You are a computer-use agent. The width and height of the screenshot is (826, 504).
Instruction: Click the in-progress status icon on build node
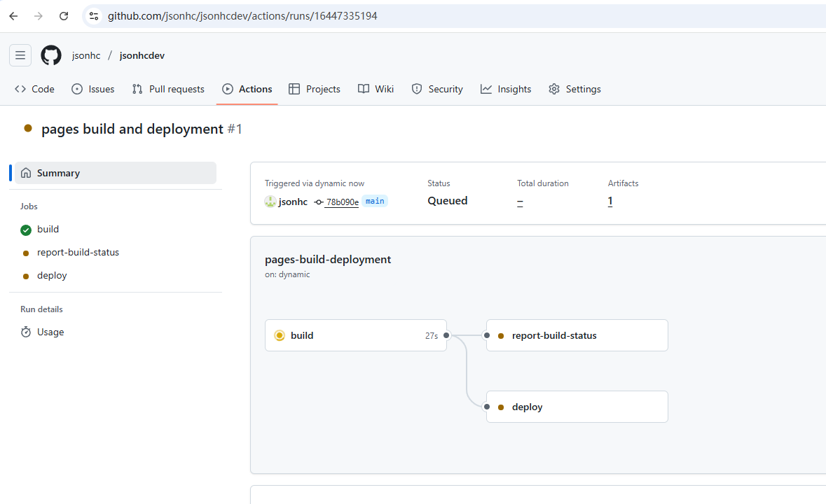[280, 335]
